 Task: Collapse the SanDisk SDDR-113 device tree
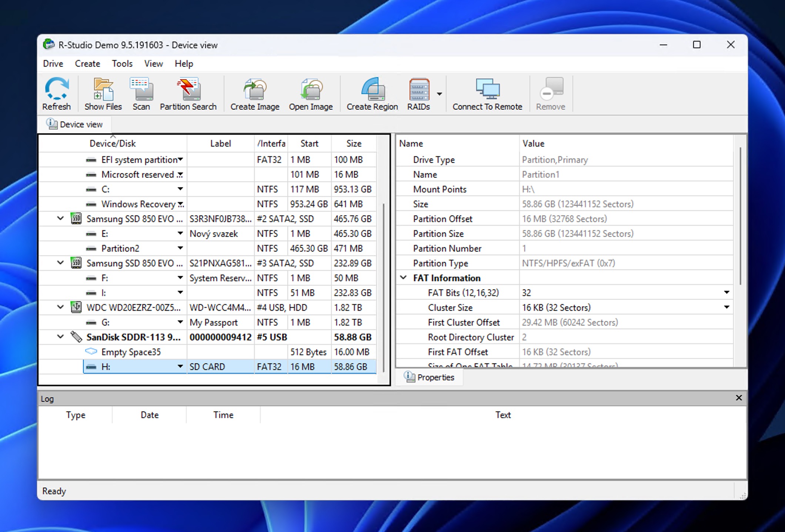(60, 337)
